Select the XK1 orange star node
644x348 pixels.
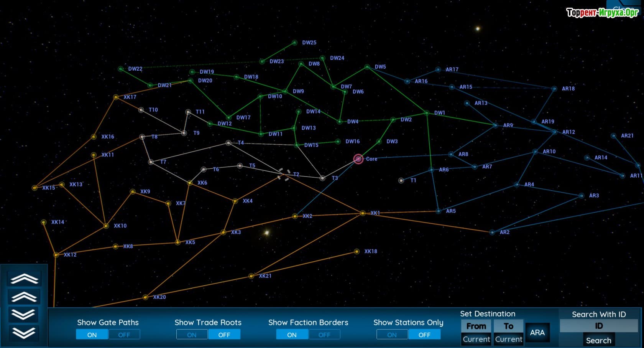pos(363,213)
